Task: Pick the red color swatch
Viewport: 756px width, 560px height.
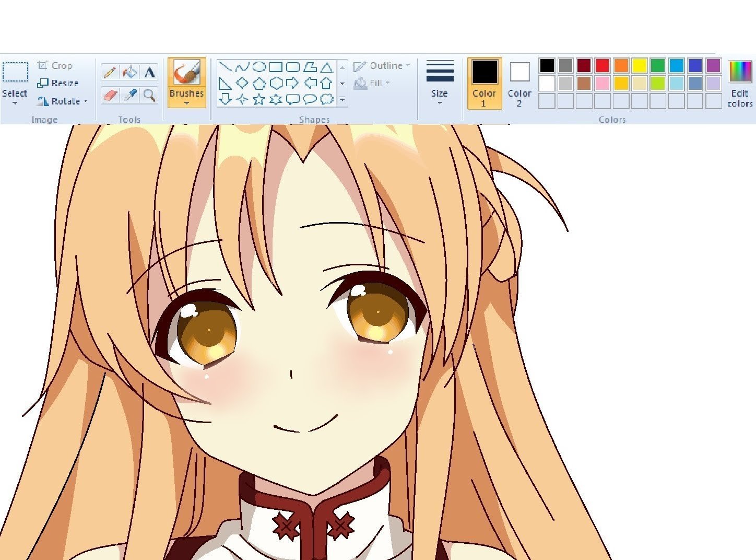Action: [603, 66]
